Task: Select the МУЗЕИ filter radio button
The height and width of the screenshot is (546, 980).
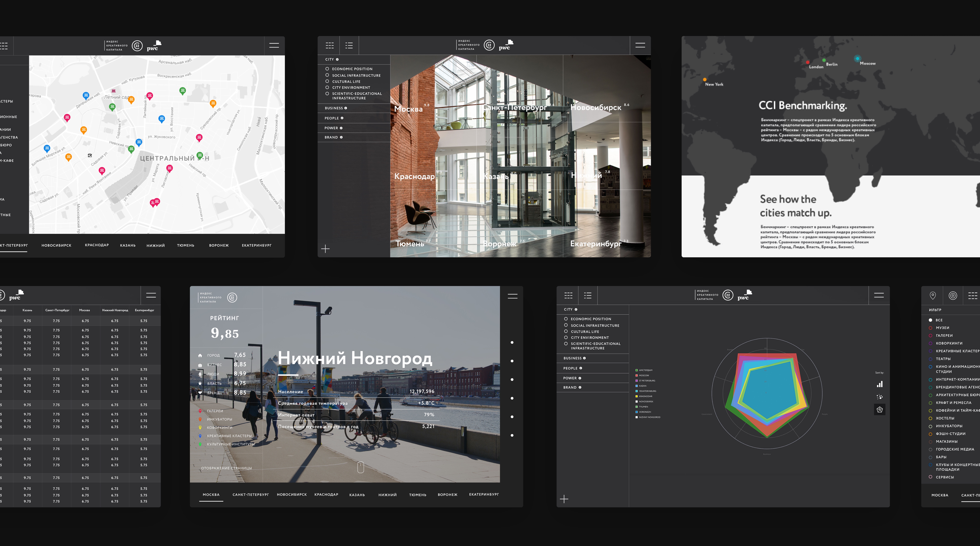Action: (x=931, y=328)
